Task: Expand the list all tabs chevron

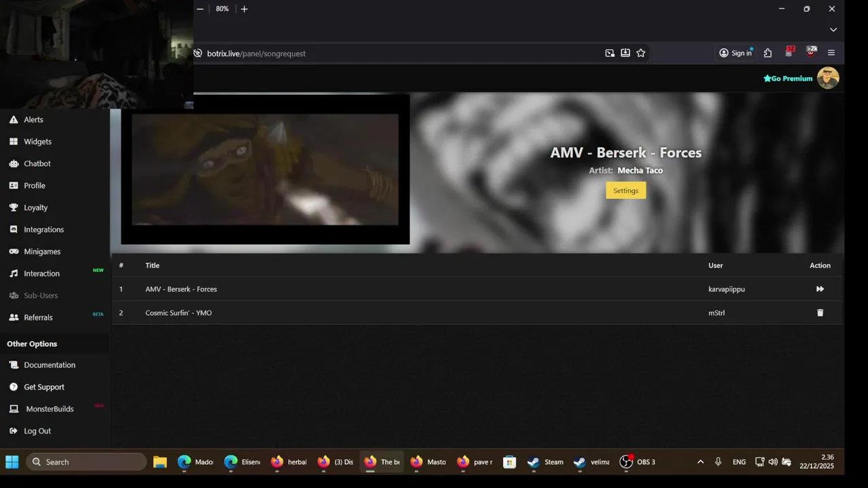Action: pos(833,30)
